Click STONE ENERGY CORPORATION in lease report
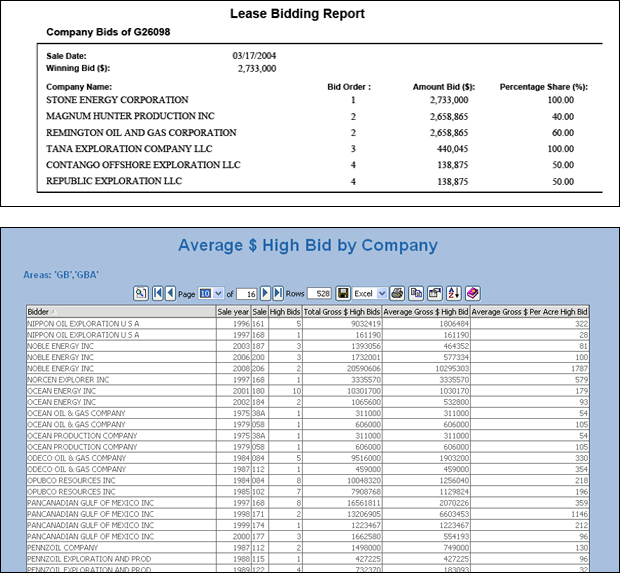Image resolution: width=620 pixels, height=576 pixels. 117,100
